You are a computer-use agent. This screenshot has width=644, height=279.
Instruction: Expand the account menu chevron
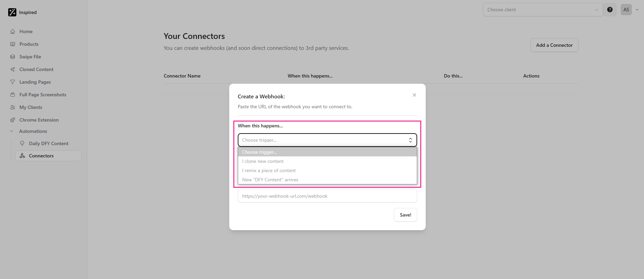pyautogui.click(x=637, y=10)
